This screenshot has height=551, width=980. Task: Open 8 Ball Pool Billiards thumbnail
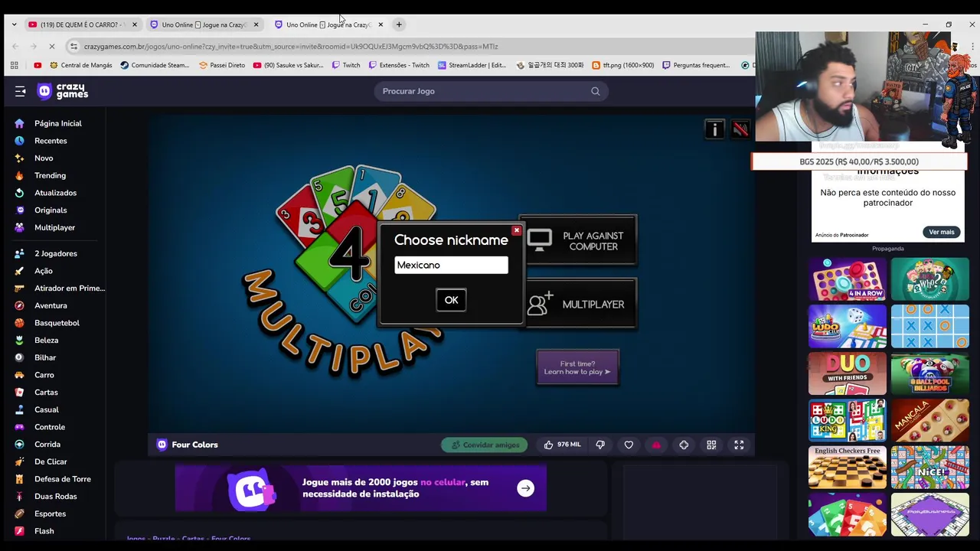pos(930,373)
